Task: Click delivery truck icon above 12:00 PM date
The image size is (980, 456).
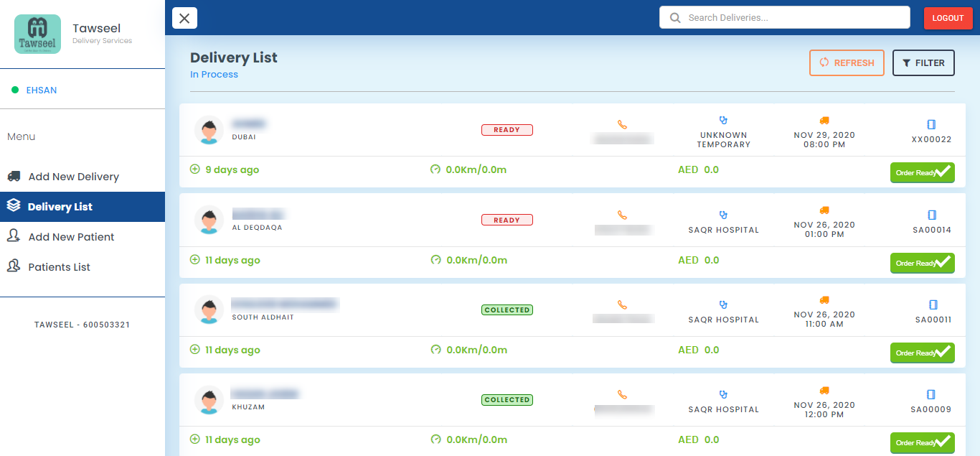Action: [x=824, y=390]
